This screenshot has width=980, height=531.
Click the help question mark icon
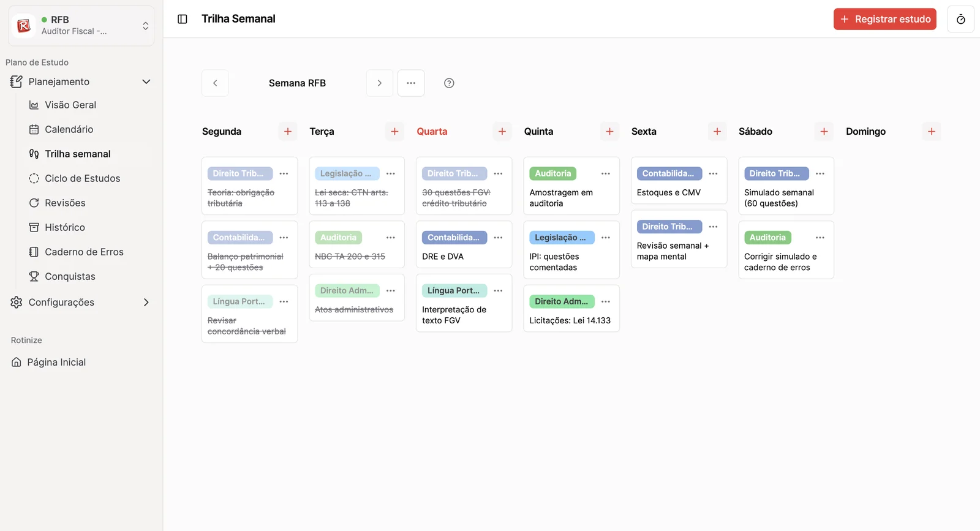[449, 83]
